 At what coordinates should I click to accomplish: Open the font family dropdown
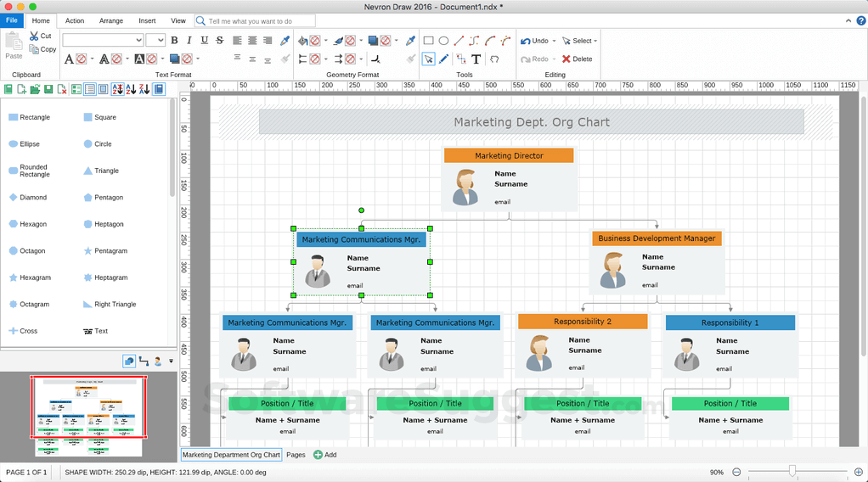[x=138, y=41]
